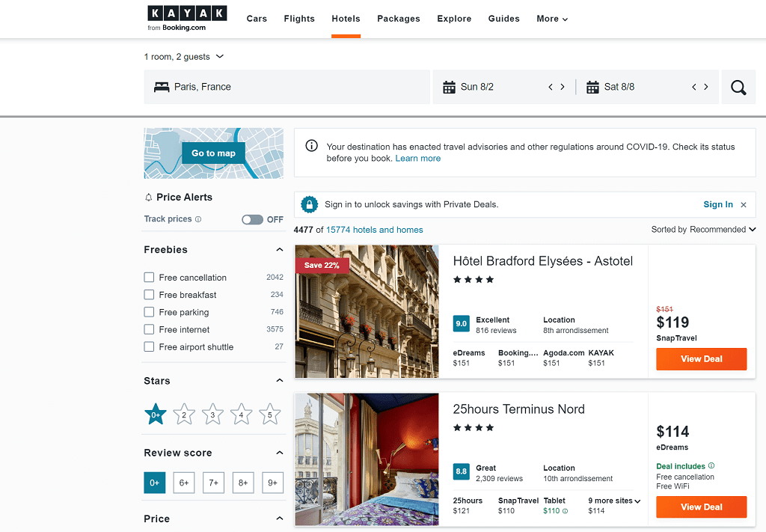Check the Free parking filter
Screen dimensions: 766x532
(x=149, y=312)
